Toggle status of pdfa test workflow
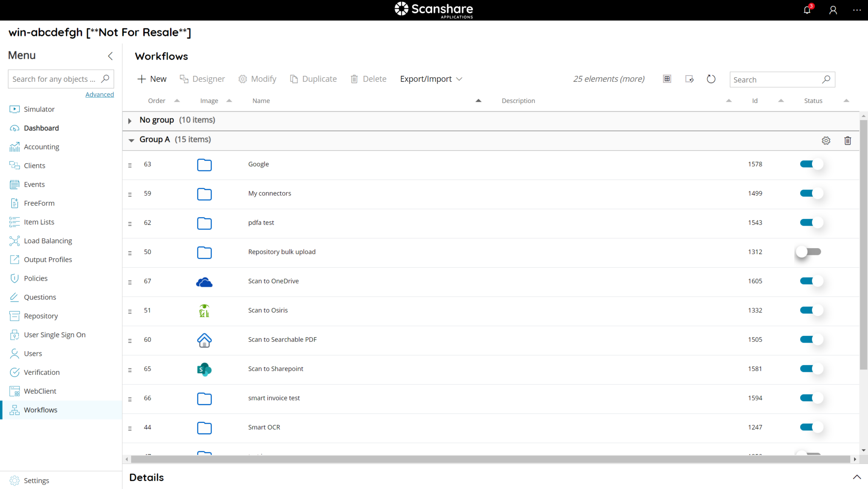Image resolution: width=868 pixels, height=489 pixels. (x=811, y=223)
